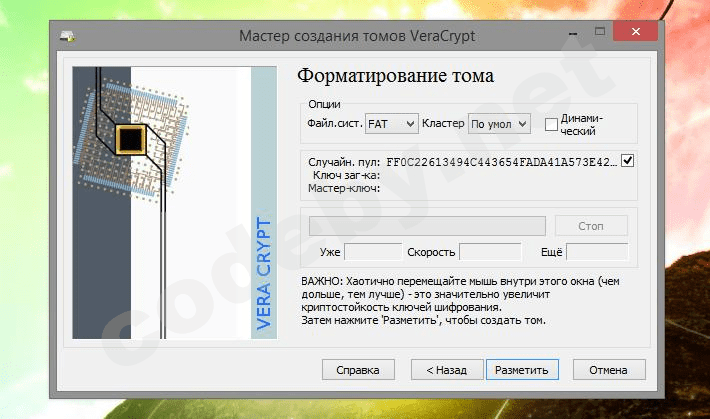Click the Мастер-ключ label
This screenshot has height=419, width=710.
tap(344, 188)
